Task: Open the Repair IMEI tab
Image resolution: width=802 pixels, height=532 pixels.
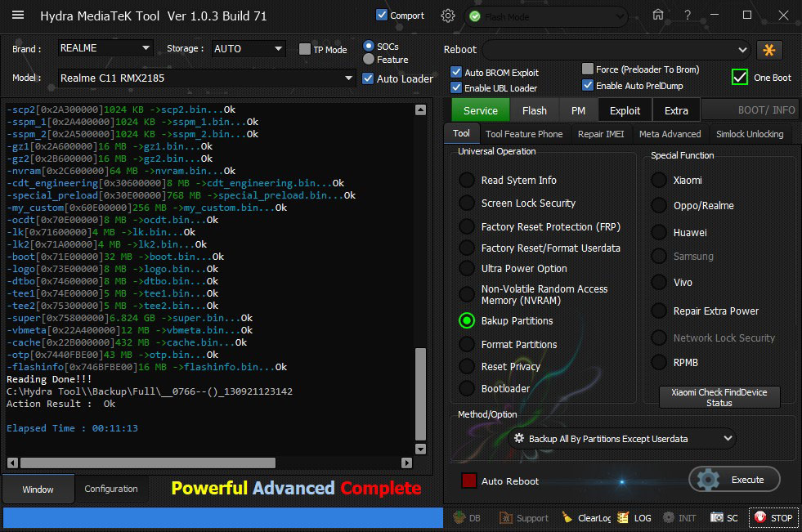Action: 600,134
